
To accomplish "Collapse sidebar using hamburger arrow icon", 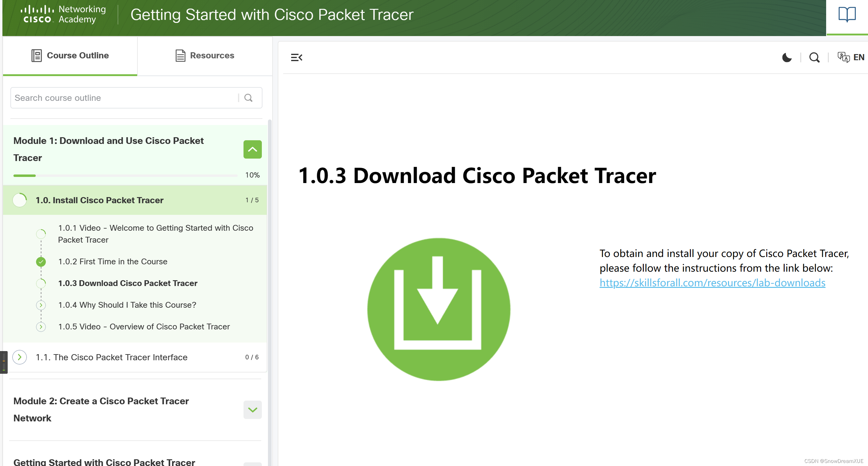I will click(297, 58).
